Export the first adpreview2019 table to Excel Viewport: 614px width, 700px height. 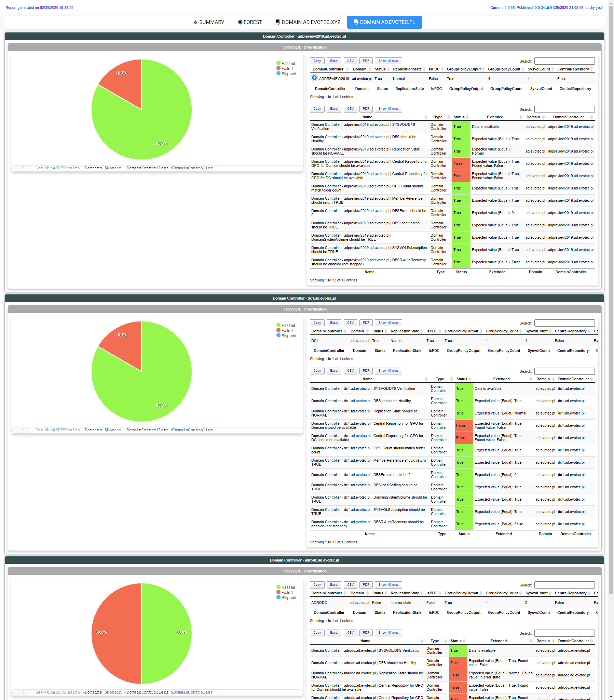pyautogui.click(x=334, y=61)
